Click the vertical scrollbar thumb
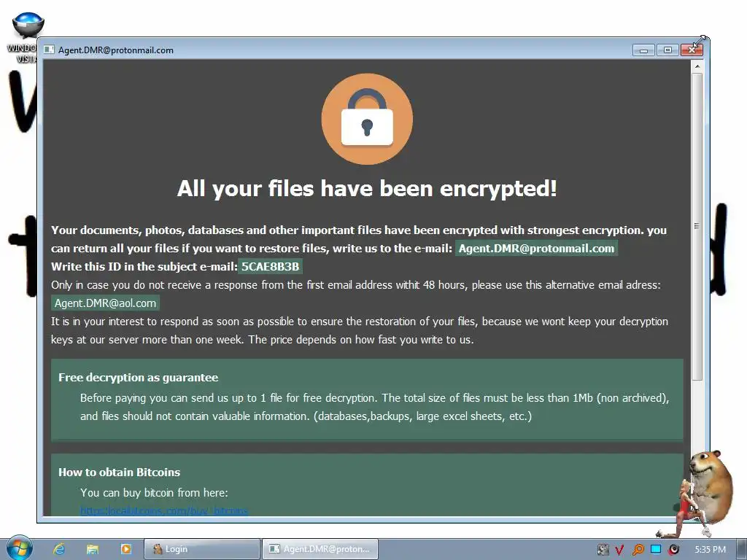The image size is (747, 560). [697, 226]
